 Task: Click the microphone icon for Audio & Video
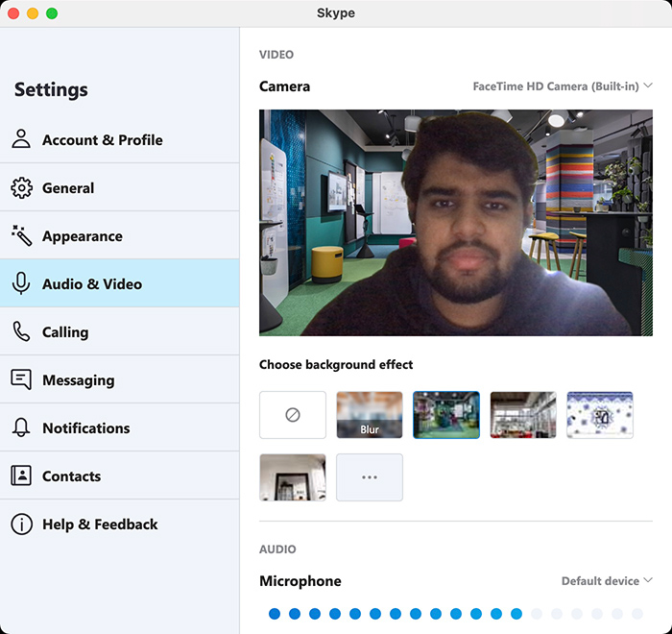(21, 283)
